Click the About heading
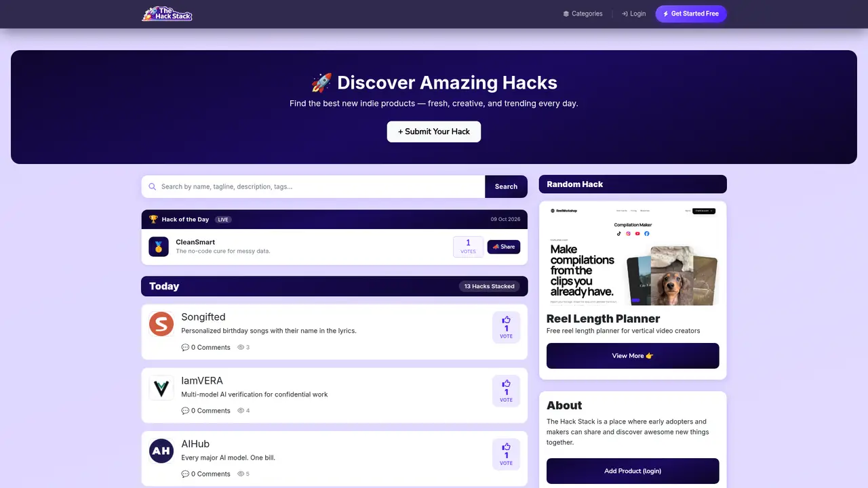The image size is (868, 488). pos(564,405)
